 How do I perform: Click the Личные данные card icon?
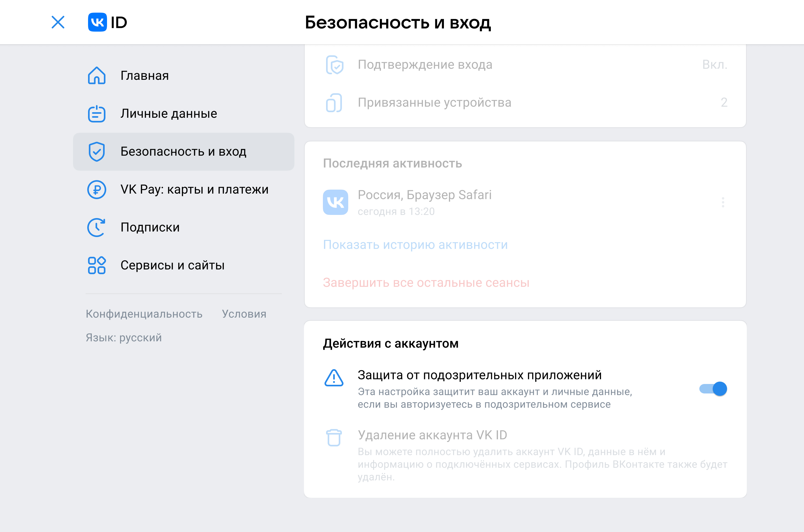click(x=97, y=113)
